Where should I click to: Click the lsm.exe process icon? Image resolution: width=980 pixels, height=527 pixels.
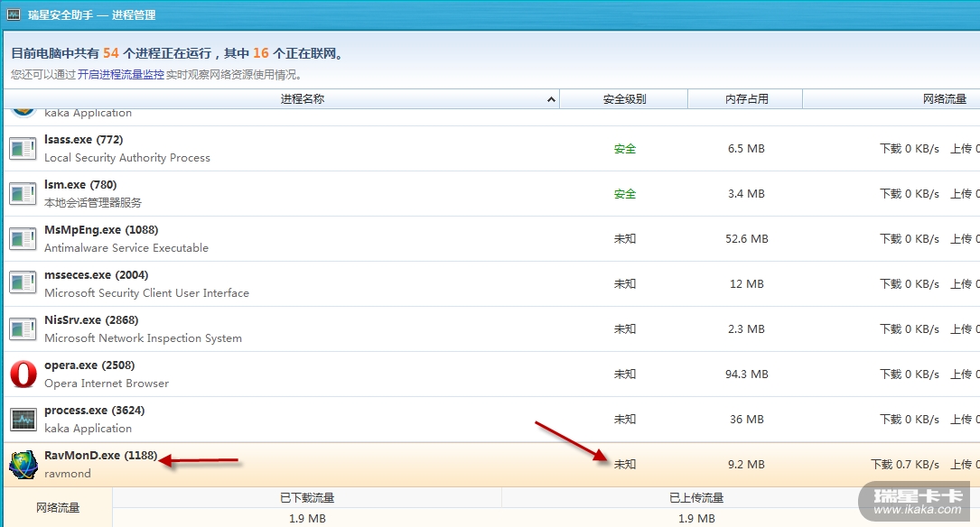[x=23, y=194]
